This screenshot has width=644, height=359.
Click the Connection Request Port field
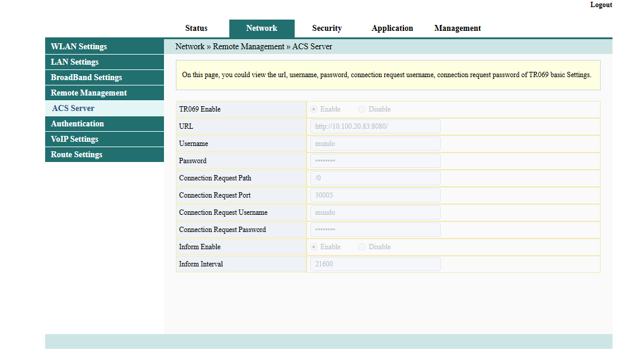coord(375,195)
